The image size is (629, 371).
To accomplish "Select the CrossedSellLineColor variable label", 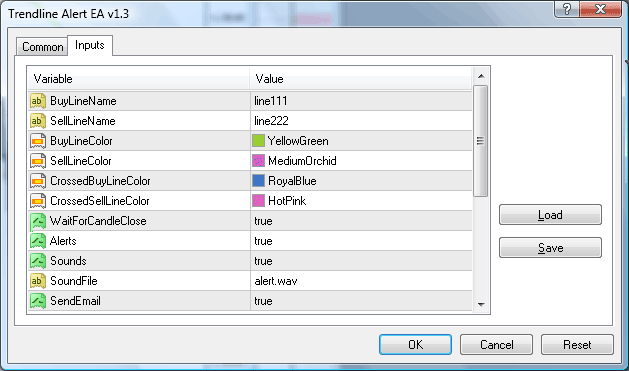I will pos(99,201).
